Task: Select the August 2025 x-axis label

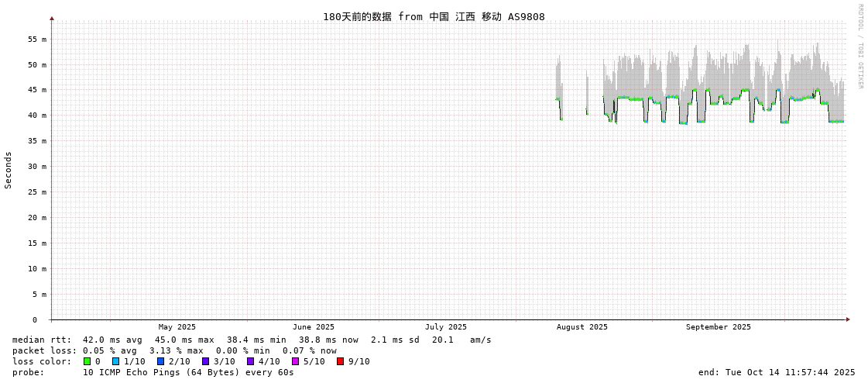Action: point(582,327)
